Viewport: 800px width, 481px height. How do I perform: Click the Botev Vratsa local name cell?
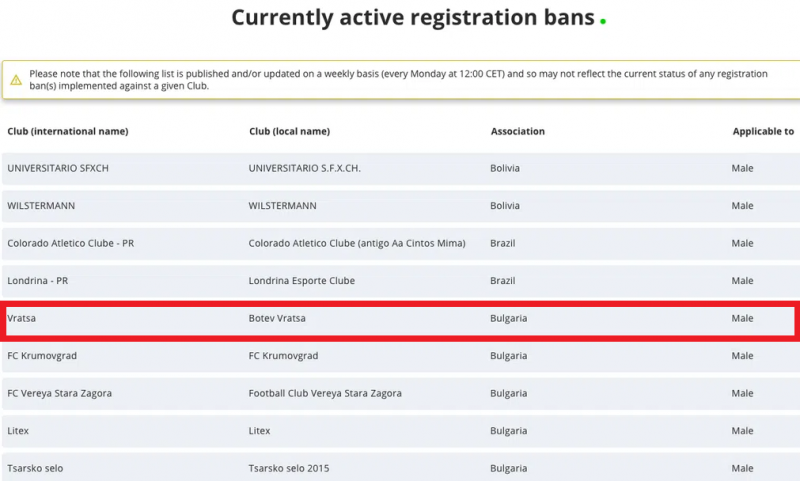(277, 318)
